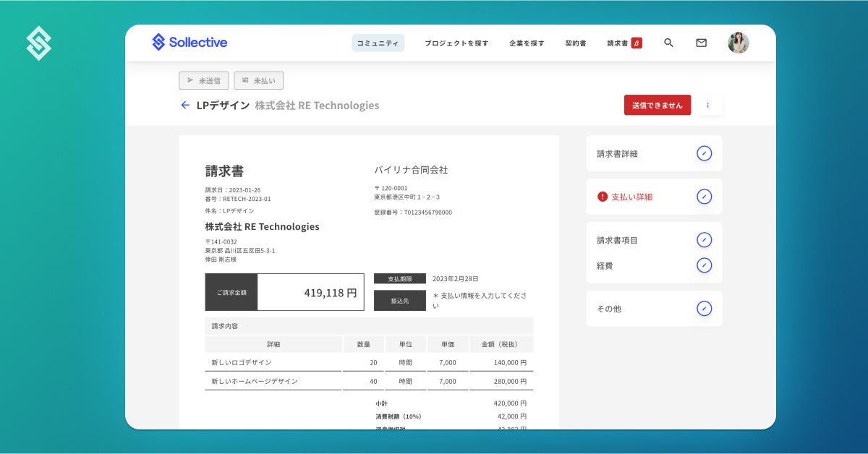Open 契約書 in navigation
Image resolution: width=868 pixels, height=454 pixels.
pyautogui.click(x=576, y=43)
